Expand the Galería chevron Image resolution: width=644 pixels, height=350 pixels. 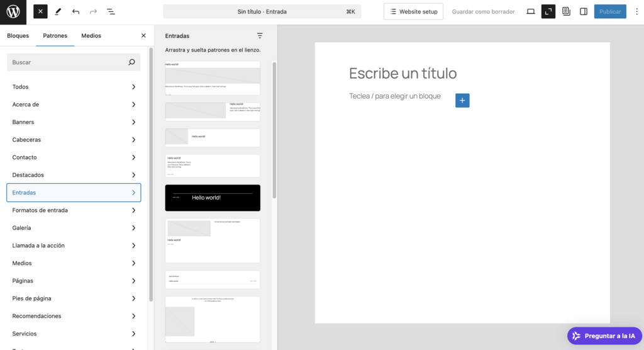133,228
